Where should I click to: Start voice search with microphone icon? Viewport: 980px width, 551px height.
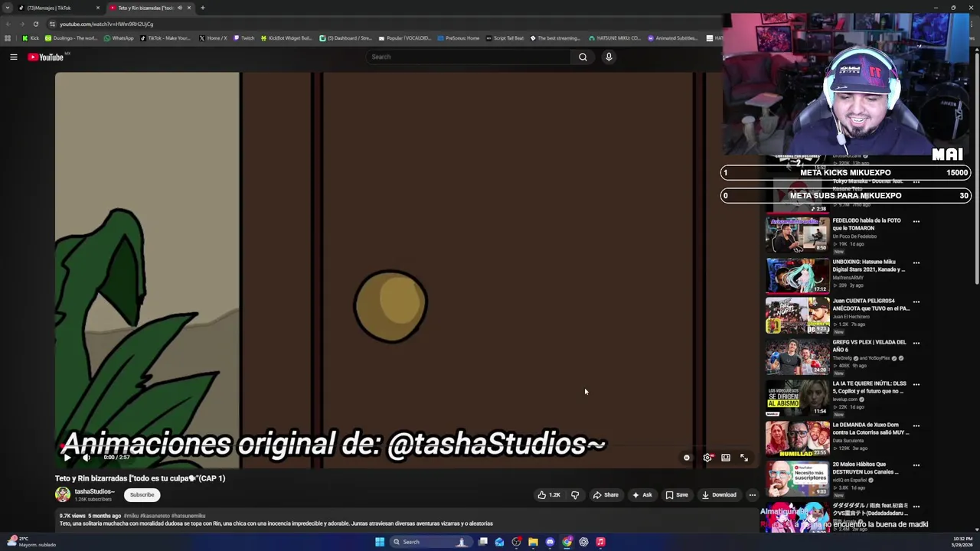click(609, 57)
